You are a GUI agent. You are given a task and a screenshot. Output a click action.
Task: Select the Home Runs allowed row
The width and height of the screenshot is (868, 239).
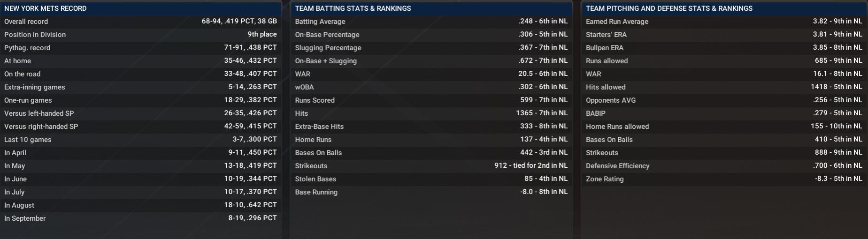[723, 127]
